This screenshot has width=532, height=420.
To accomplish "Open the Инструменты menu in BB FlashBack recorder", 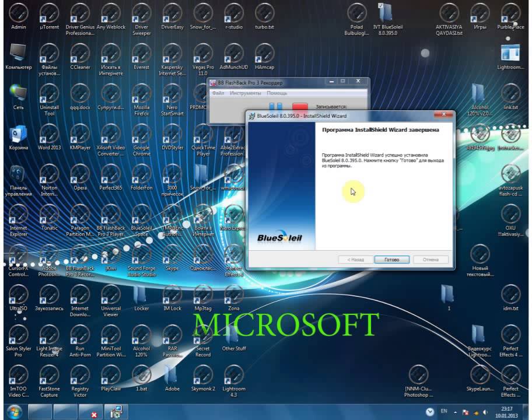I will tap(246, 93).
